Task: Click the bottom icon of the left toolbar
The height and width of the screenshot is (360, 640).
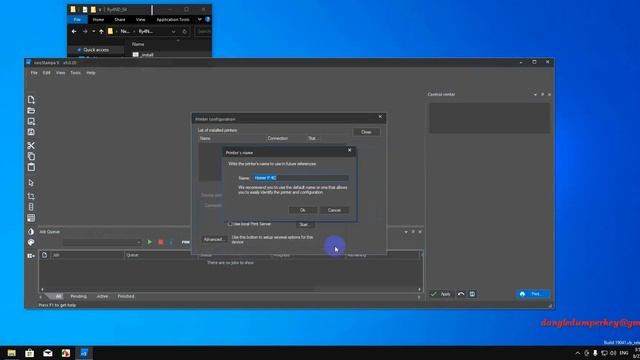Action: click(x=31, y=256)
